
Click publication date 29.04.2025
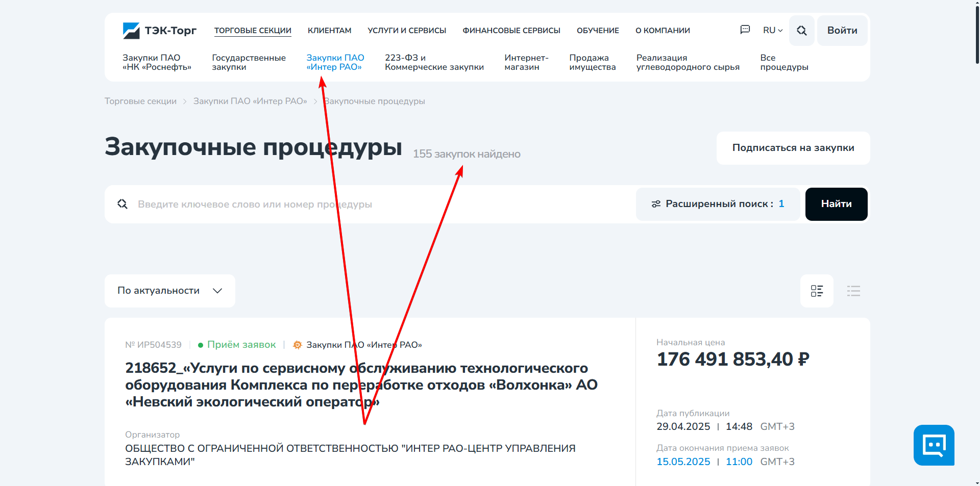click(x=683, y=427)
